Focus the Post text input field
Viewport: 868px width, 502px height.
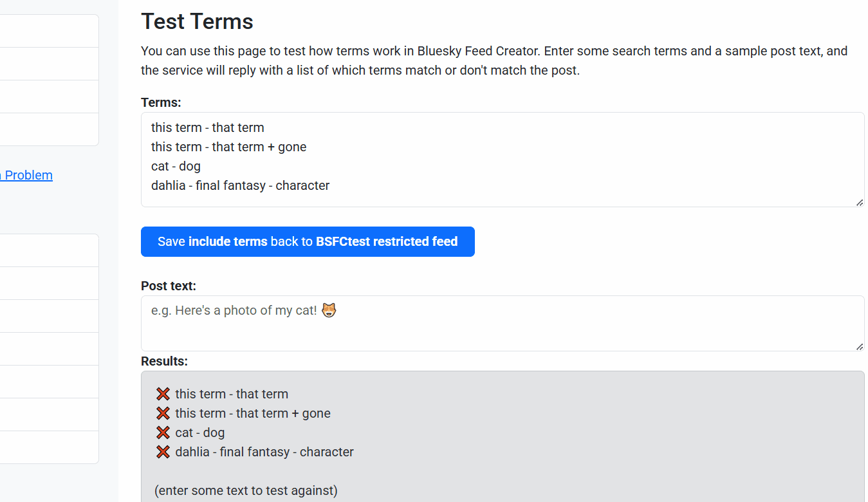502,323
